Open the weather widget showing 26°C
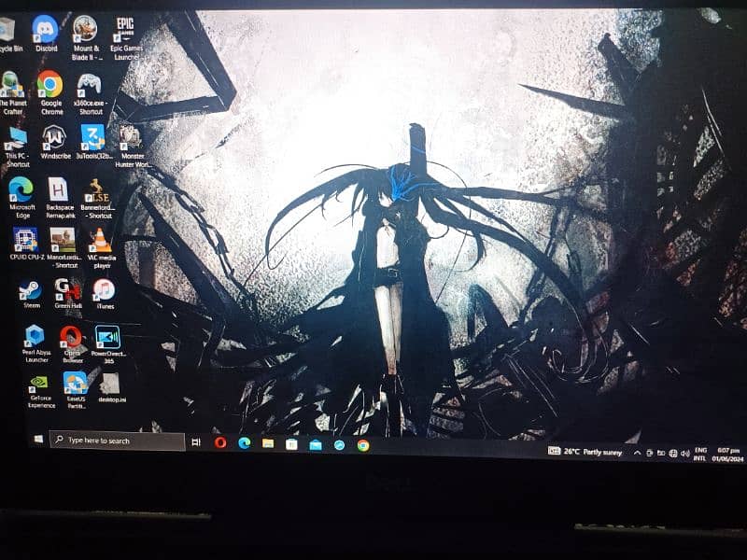747x560 pixels. point(585,451)
